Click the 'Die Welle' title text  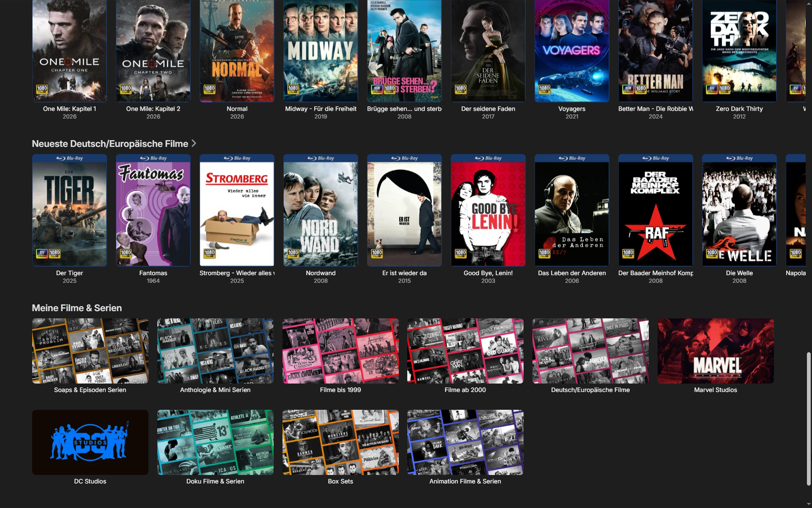(739, 273)
